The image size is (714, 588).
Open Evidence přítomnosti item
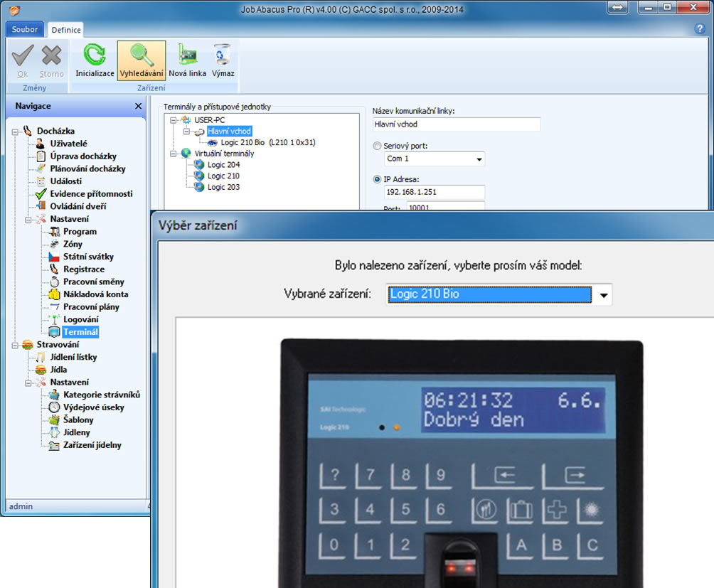(91, 193)
